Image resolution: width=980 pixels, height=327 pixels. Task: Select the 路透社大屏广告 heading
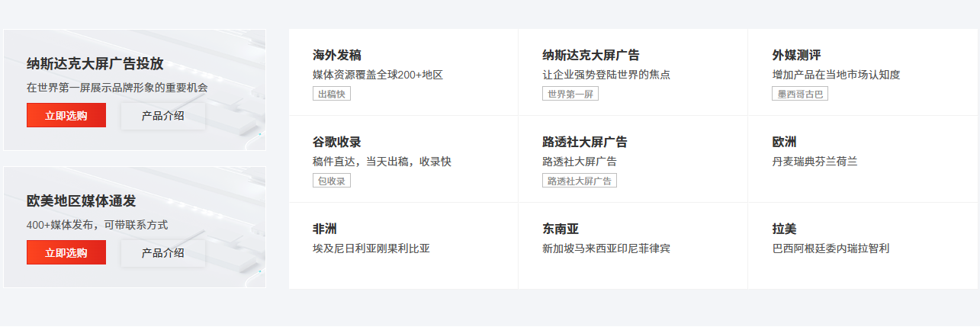coord(584,142)
